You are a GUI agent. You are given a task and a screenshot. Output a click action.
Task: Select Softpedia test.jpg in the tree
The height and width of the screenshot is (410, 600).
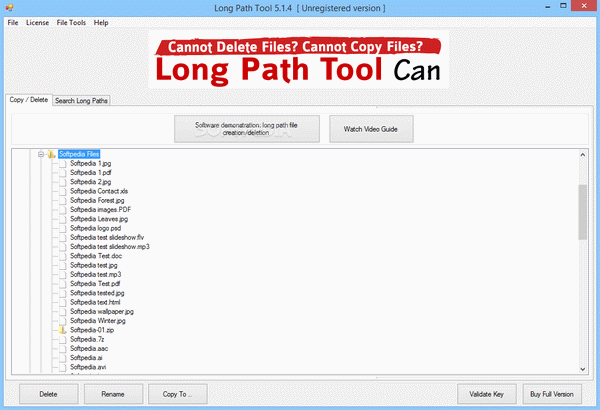94,265
